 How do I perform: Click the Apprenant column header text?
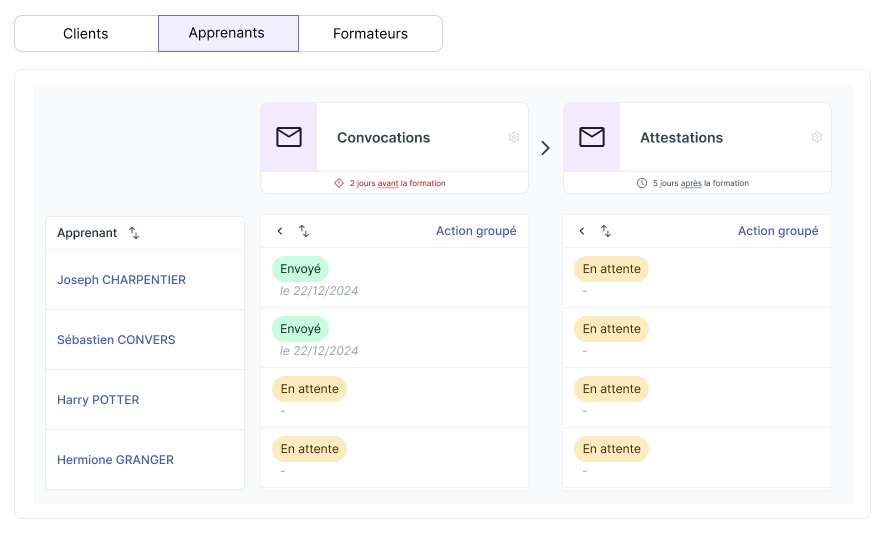[x=87, y=233]
